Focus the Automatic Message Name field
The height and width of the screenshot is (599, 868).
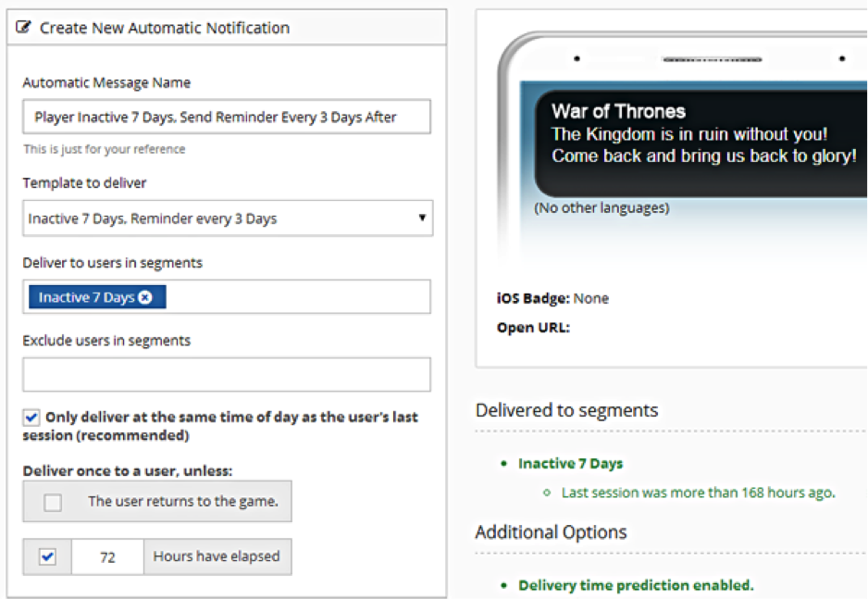coord(227,118)
